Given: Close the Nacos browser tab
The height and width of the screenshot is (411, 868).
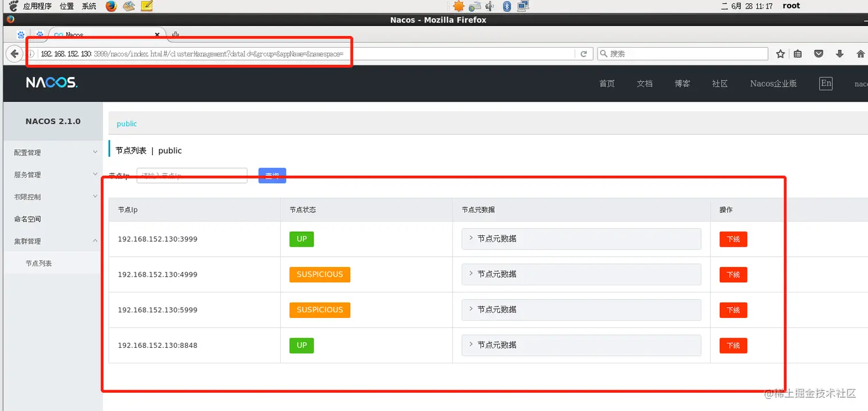Looking at the screenshot, I should coord(157,35).
